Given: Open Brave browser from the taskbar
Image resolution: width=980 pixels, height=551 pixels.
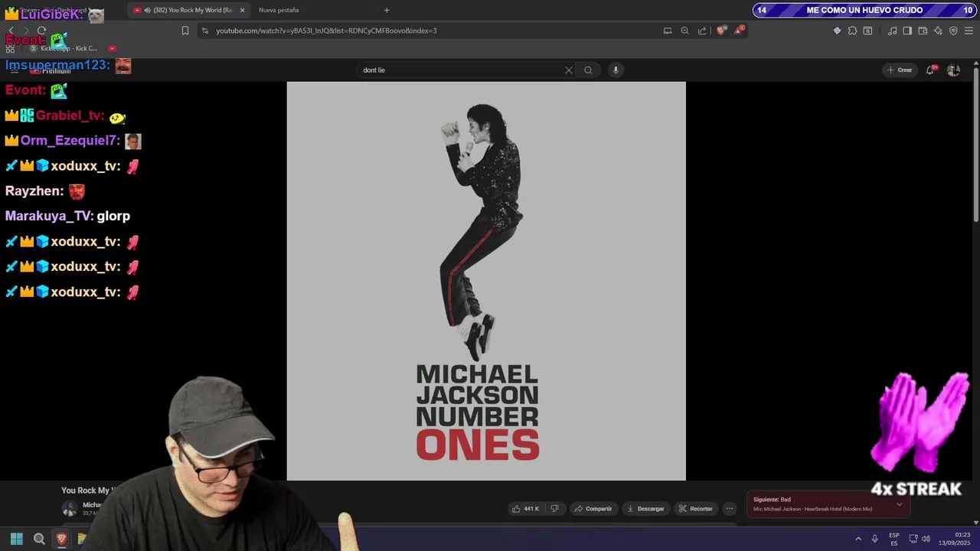Looking at the screenshot, I should pos(61,539).
